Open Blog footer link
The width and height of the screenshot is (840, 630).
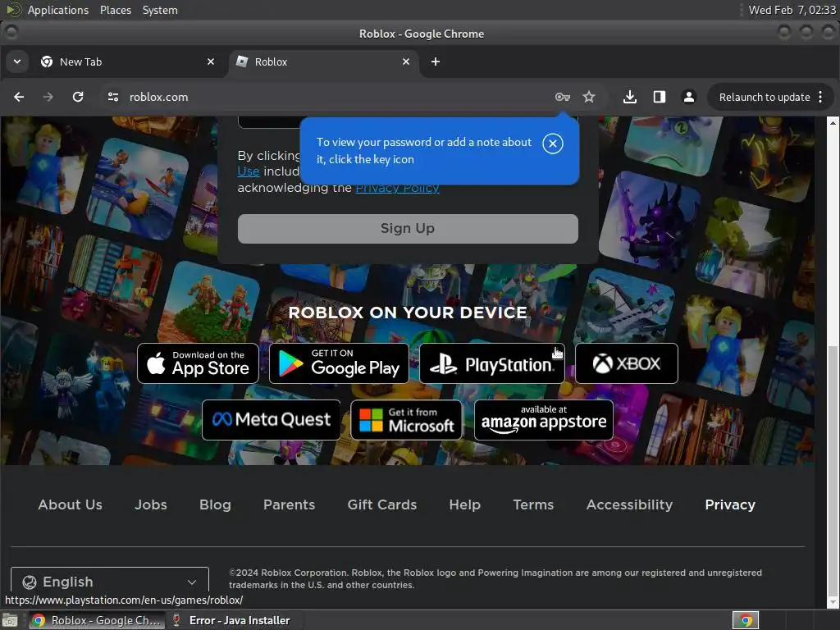[x=216, y=504]
